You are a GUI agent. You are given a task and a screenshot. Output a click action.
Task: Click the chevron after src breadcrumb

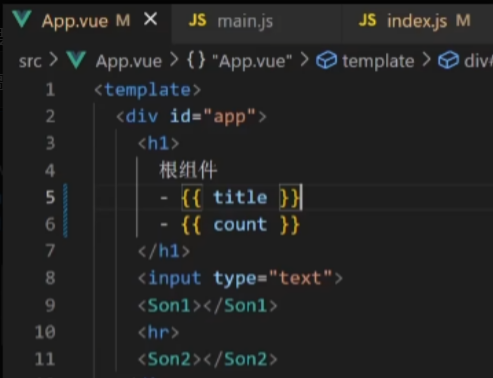coord(53,61)
